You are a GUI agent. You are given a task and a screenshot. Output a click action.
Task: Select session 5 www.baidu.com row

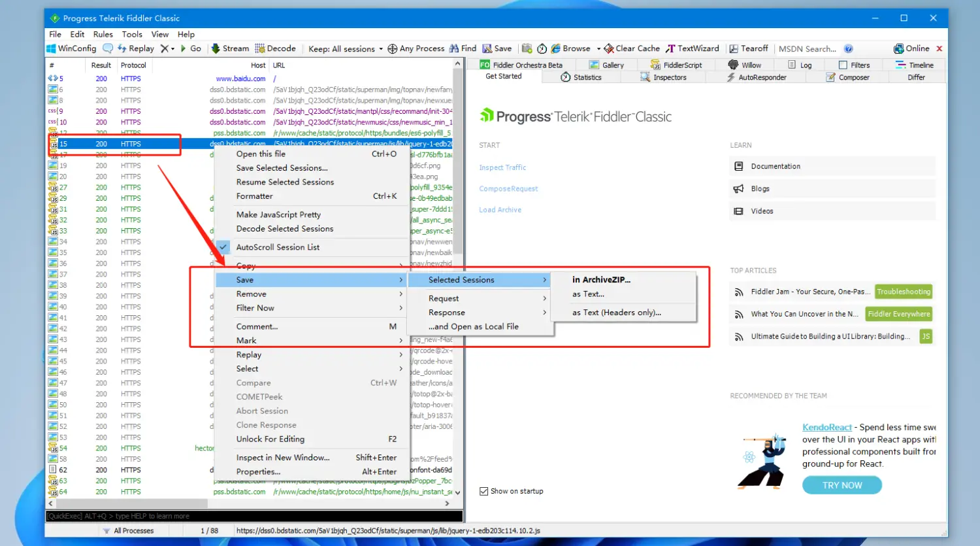point(250,78)
